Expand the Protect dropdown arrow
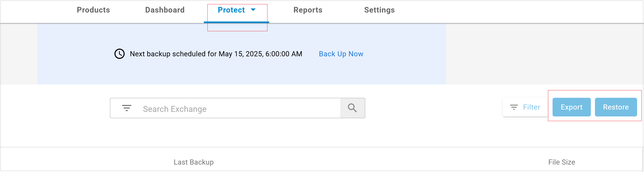Image resolution: width=644 pixels, height=172 pixels. 253,10
